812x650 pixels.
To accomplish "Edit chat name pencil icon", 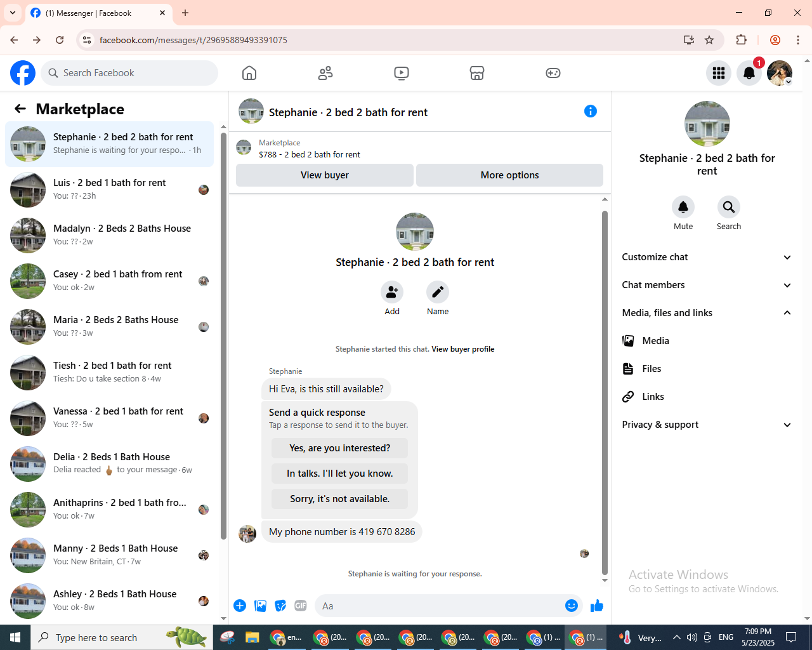I will (438, 292).
